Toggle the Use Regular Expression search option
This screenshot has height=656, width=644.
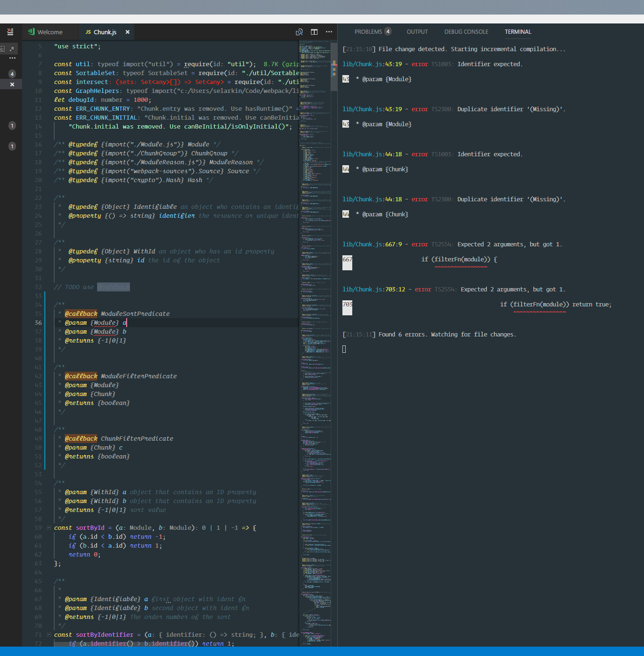coord(12,48)
